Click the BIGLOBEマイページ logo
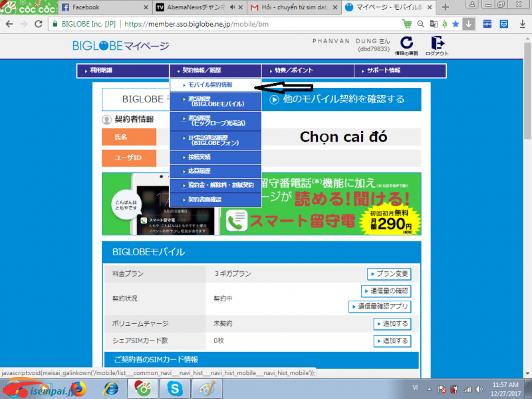Viewport: 532px width, 399px height. [x=121, y=45]
